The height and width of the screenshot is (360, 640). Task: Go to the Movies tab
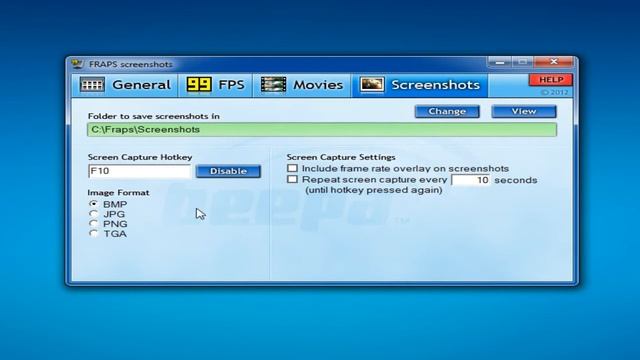point(302,85)
